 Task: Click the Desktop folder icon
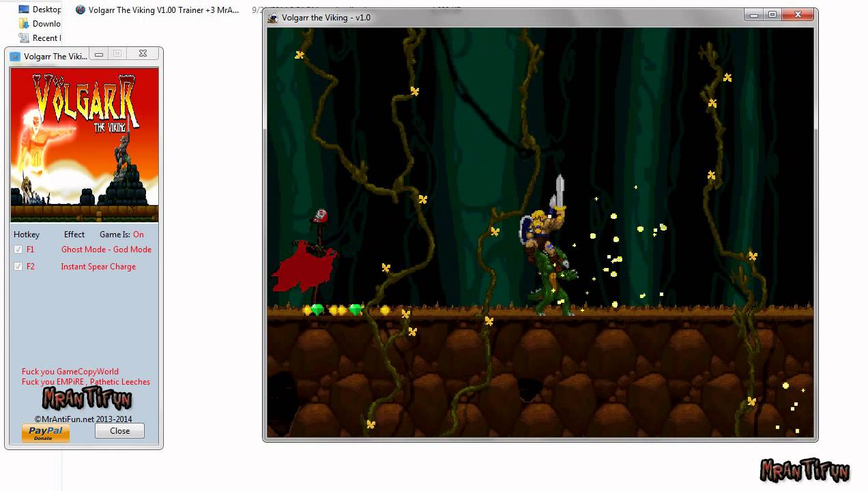(24, 10)
